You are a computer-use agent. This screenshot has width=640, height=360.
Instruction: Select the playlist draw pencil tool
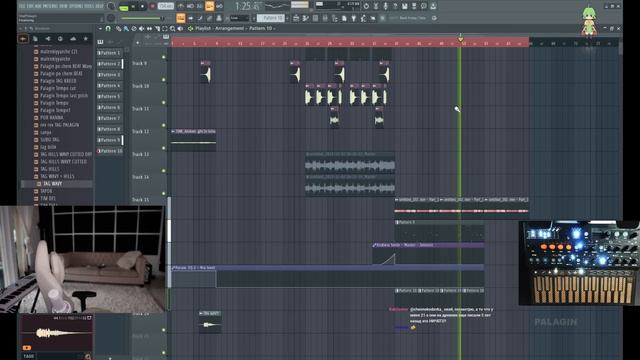pos(118,29)
